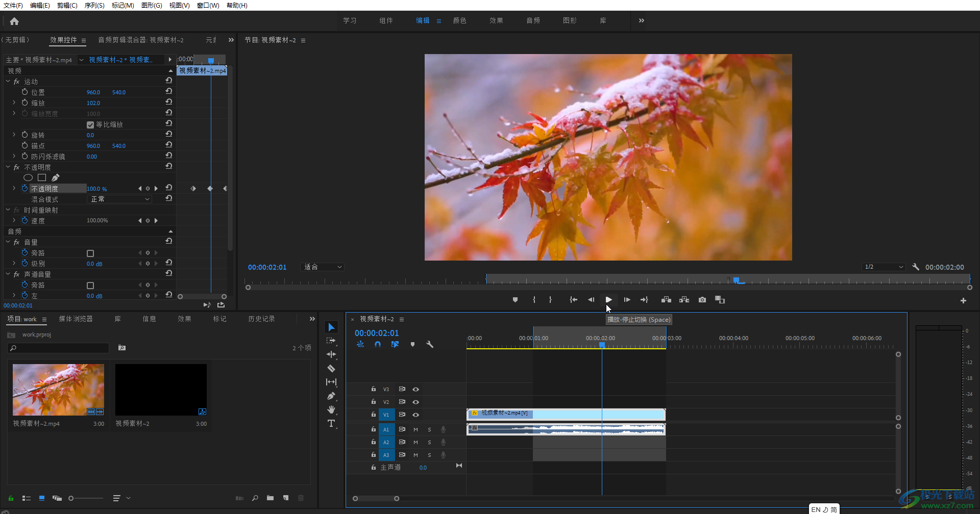980x514 pixels.
Task: Export frame with camera icon
Action: [x=702, y=300]
